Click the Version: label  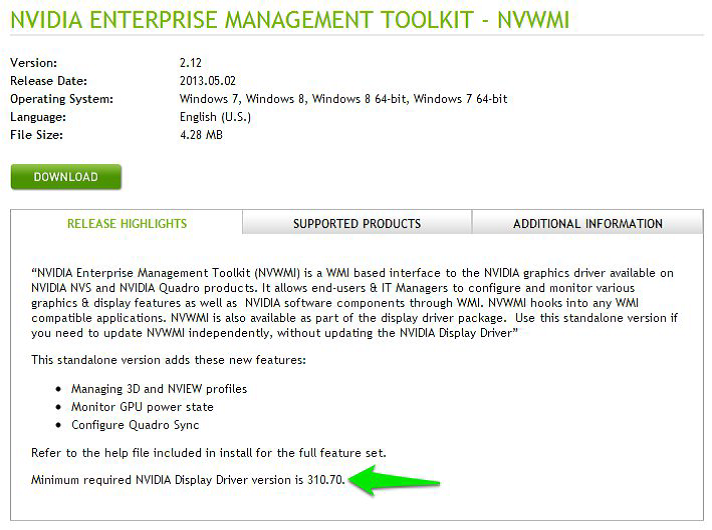[34, 63]
